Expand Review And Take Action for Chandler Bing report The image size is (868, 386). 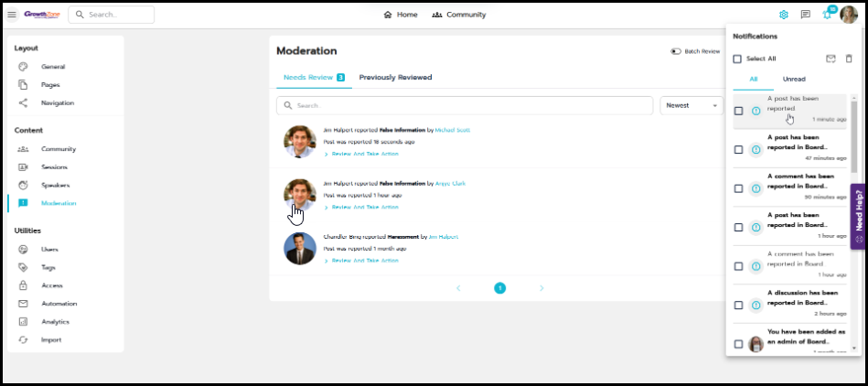click(364, 260)
